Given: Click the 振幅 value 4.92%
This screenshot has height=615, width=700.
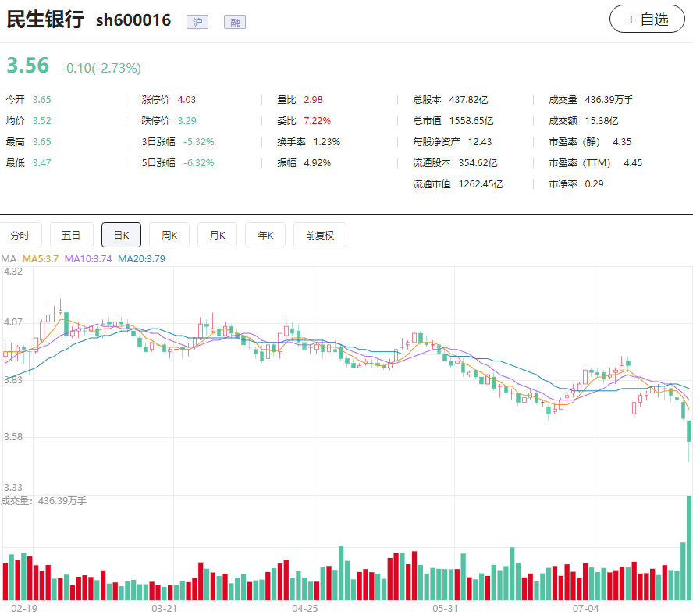Looking at the screenshot, I should pyautogui.click(x=318, y=162).
